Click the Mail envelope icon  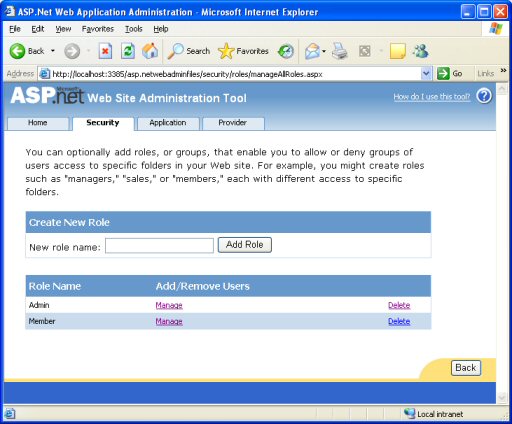click(x=312, y=51)
